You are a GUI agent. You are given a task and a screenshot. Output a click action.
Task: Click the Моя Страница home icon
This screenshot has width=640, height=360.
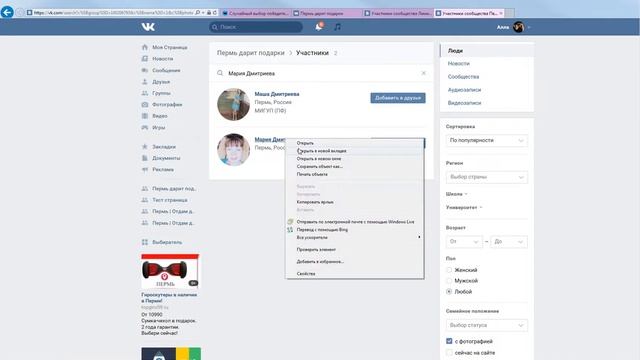click(x=144, y=47)
